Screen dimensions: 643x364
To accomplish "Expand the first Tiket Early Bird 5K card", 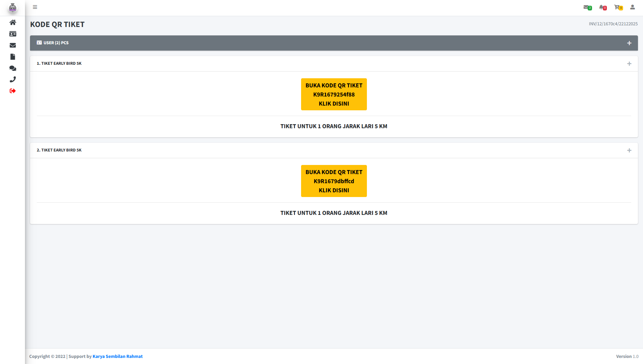I will pos(629,64).
